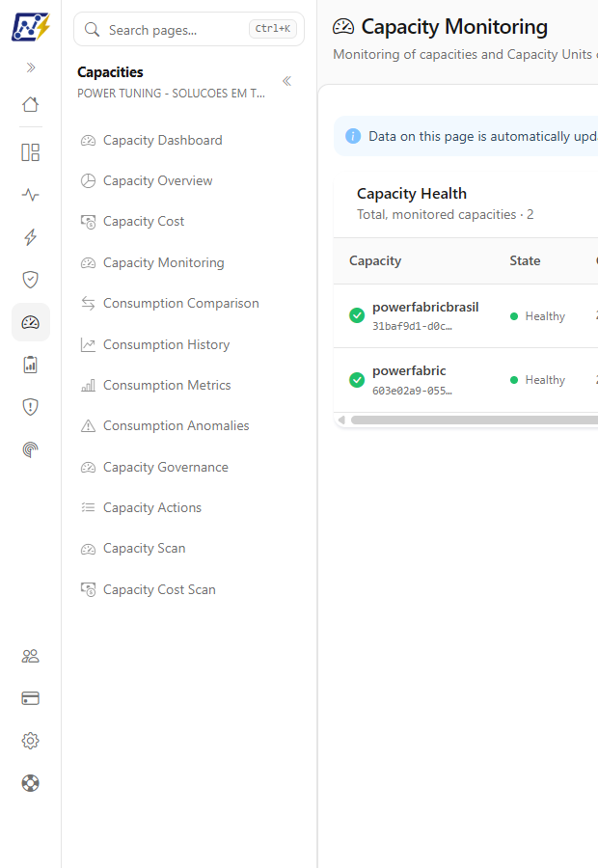Collapse the Capacities side panel

[286, 81]
